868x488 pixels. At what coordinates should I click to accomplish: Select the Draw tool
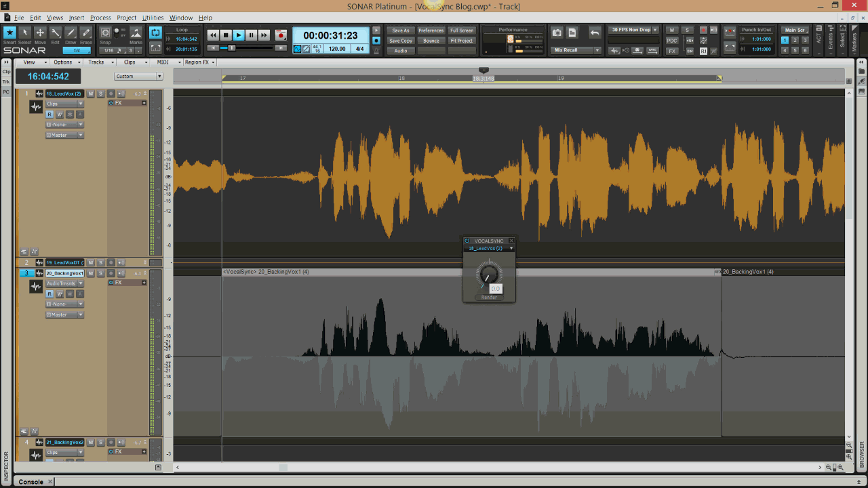click(71, 33)
